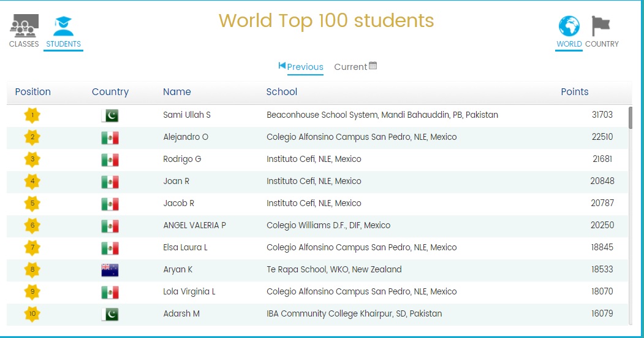The height and width of the screenshot is (338, 644).
Task: Click Mexico flag in Rodrigo G row
Action: (x=110, y=160)
